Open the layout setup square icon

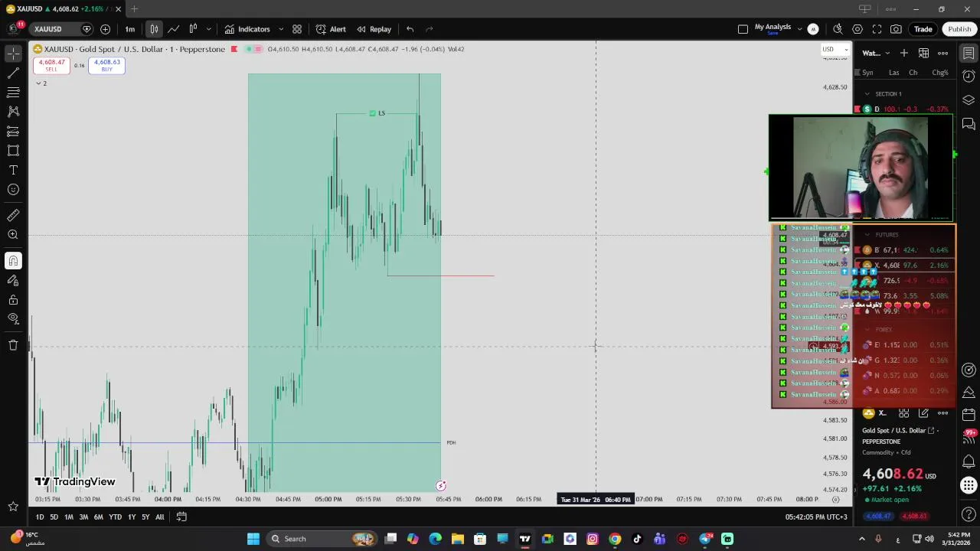point(743,29)
